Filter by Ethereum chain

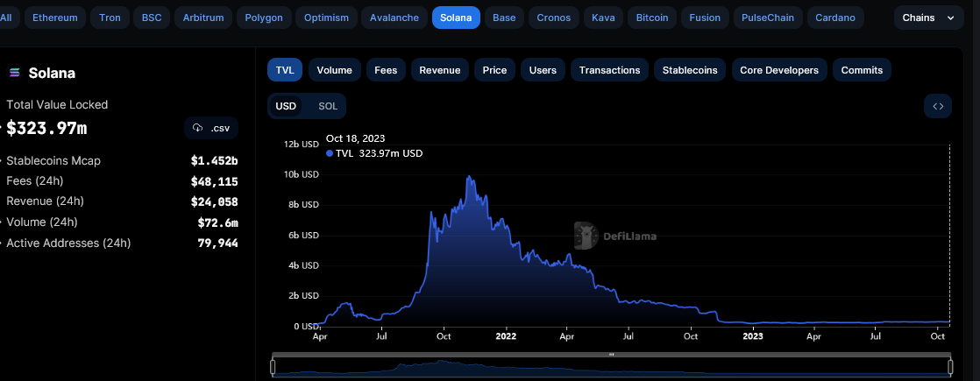pos(55,18)
